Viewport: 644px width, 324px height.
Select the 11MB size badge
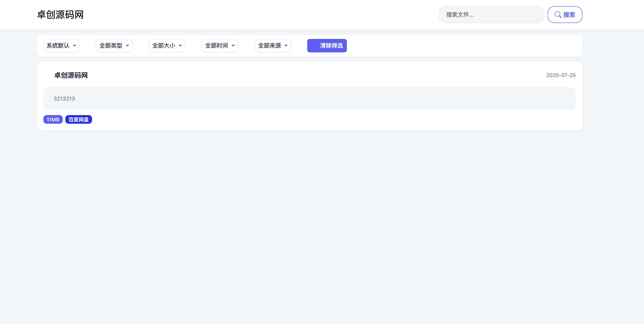pos(53,120)
